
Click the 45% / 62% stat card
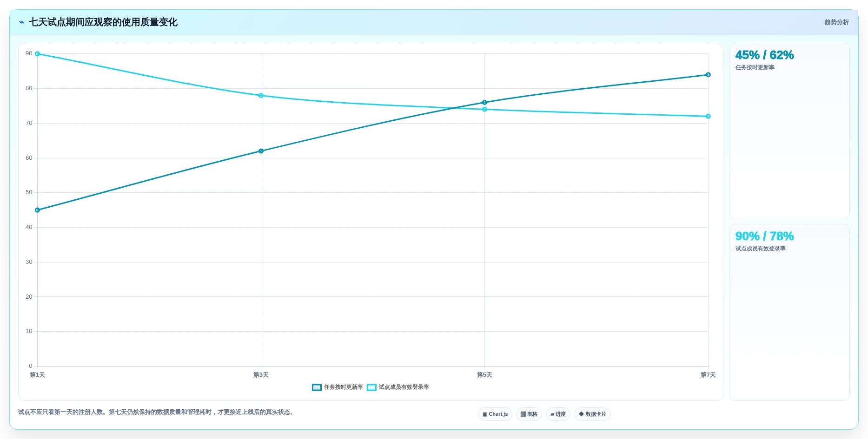click(789, 131)
